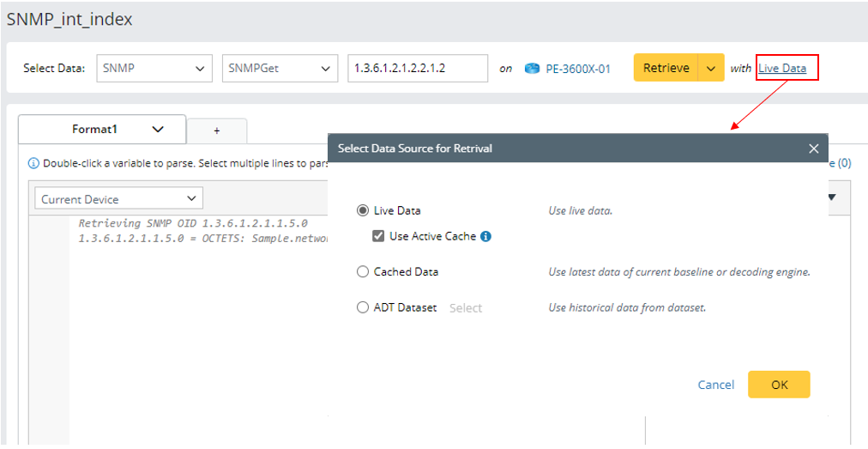Open the Current Device dropdown
Screen dimensions: 868x449
point(121,199)
